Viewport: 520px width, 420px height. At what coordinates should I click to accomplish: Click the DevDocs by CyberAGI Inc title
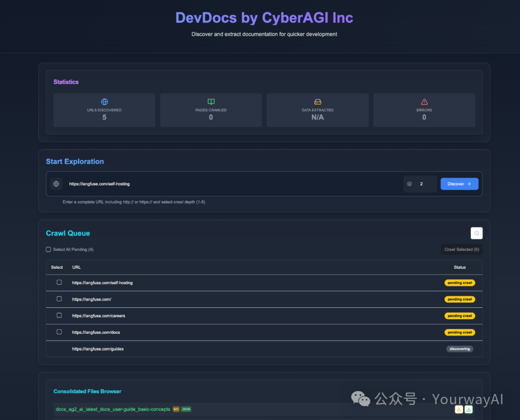(264, 18)
